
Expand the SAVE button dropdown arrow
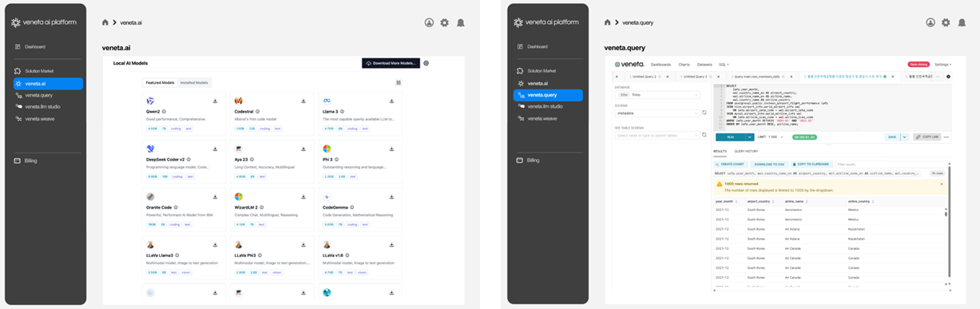click(904, 137)
